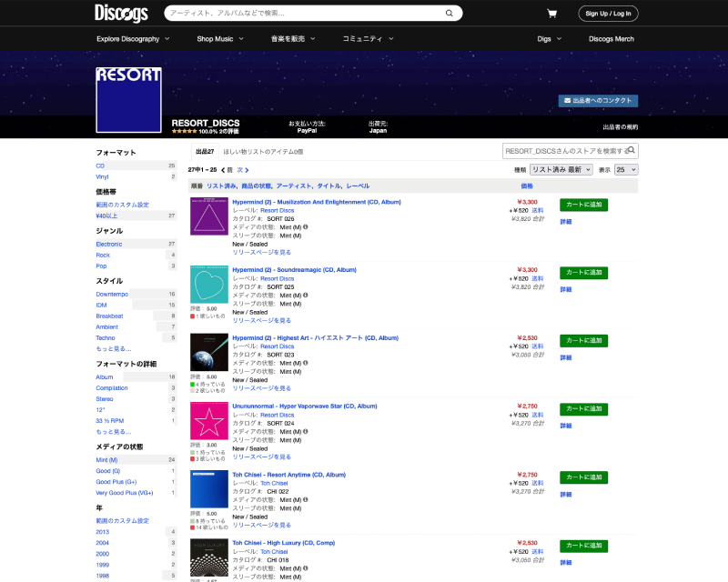Click the store search magnifier icon
The width and height of the screenshot is (728, 582).
click(x=632, y=150)
